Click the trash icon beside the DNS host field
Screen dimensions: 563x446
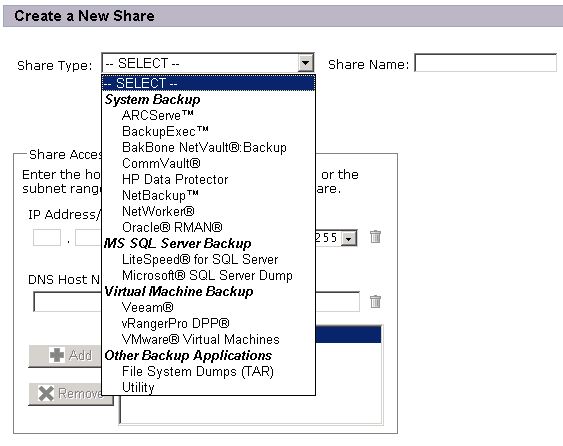(375, 301)
